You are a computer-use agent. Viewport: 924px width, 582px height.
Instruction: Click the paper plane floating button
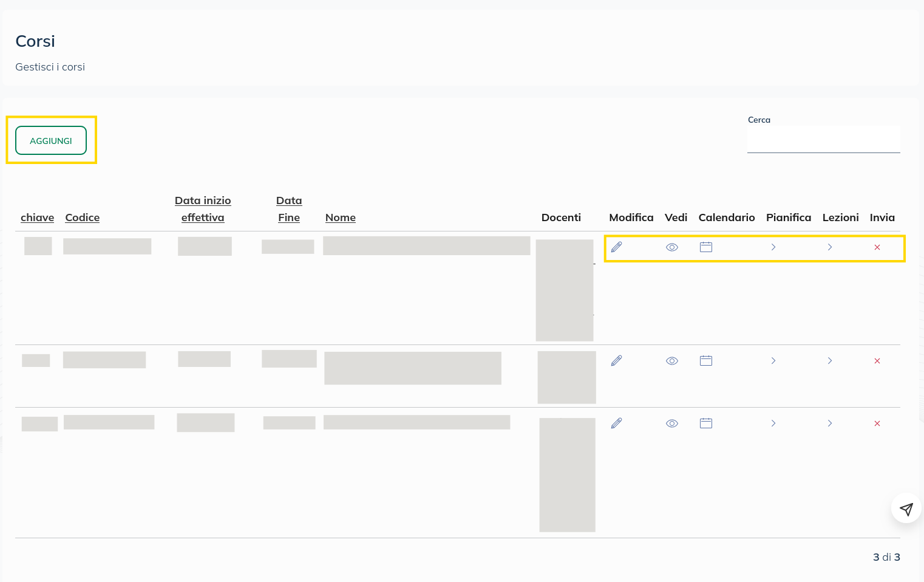[x=906, y=508]
